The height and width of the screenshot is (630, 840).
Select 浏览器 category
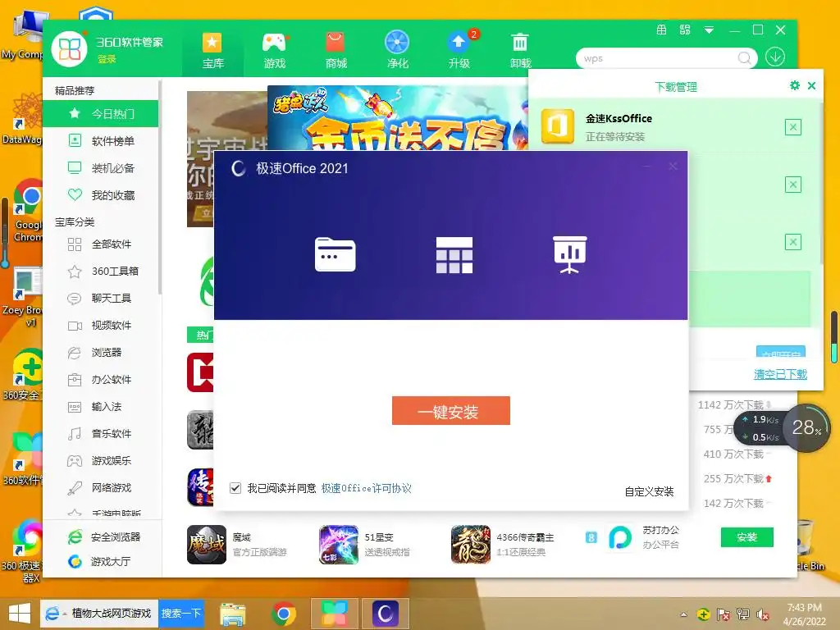[101, 353]
